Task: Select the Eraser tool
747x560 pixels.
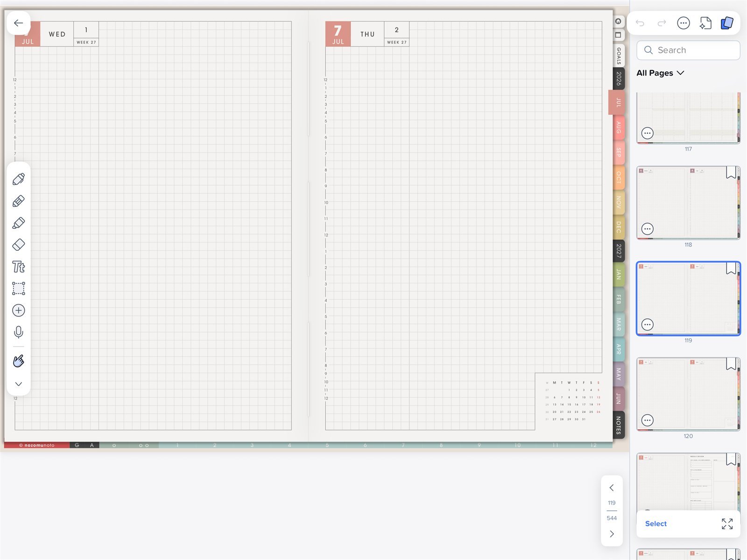Action: click(19, 245)
